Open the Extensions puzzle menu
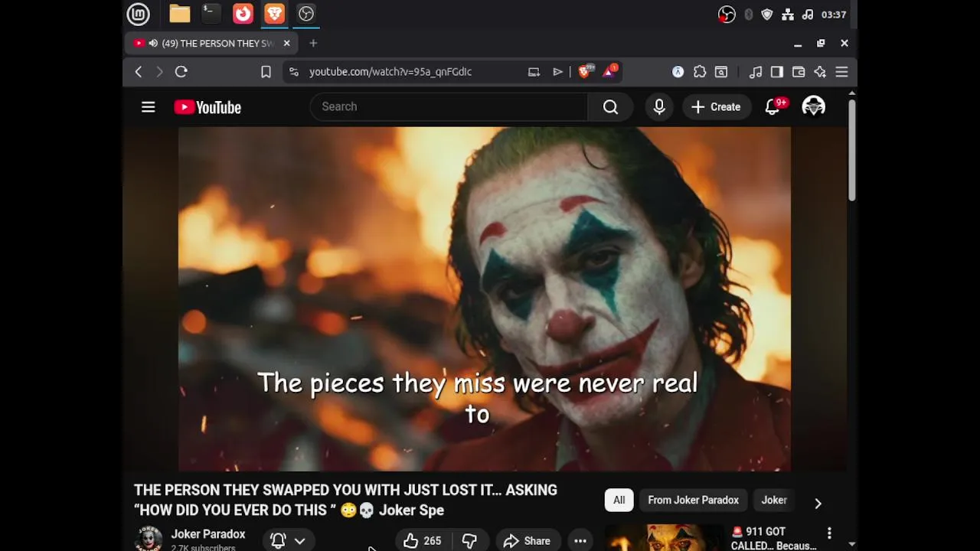Screen dimensions: 980x551 click(700, 72)
